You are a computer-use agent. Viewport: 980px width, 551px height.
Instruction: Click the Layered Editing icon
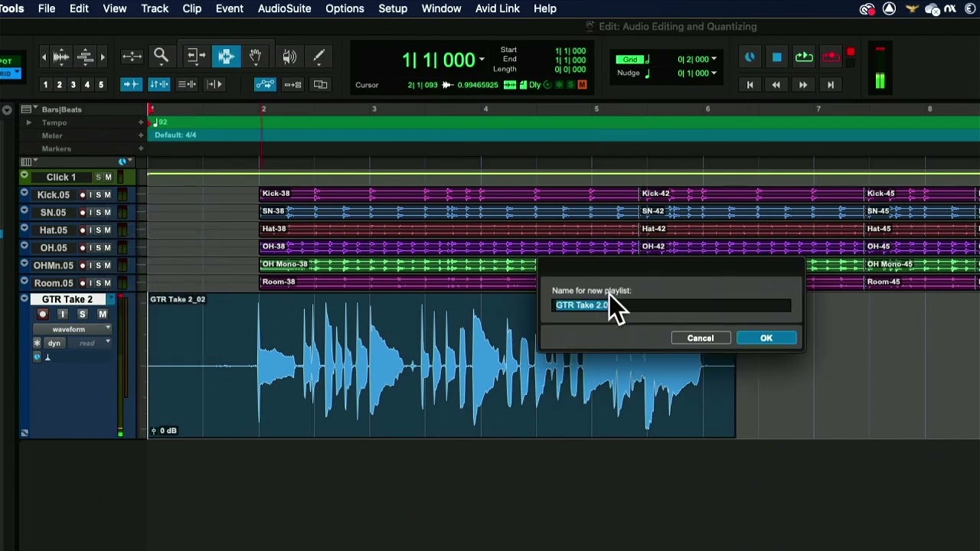pos(320,84)
